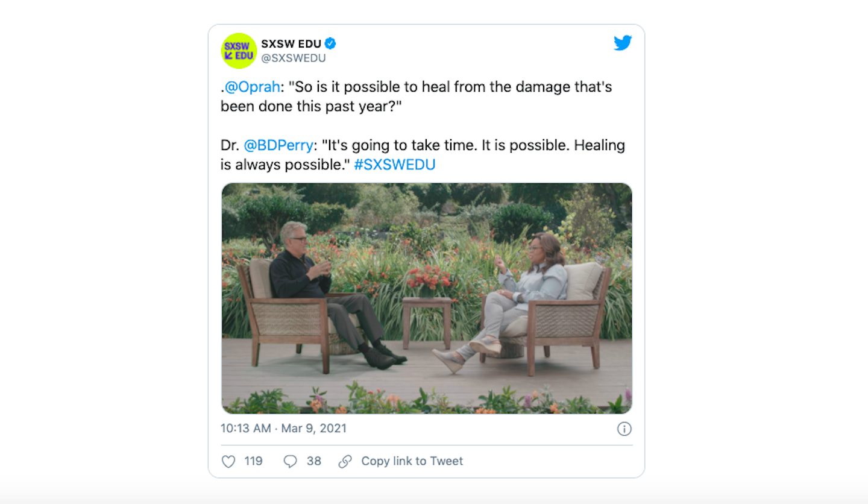The height and width of the screenshot is (504, 868).
Task: Click the SXSW EDU profile avatar
Action: click(x=239, y=51)
